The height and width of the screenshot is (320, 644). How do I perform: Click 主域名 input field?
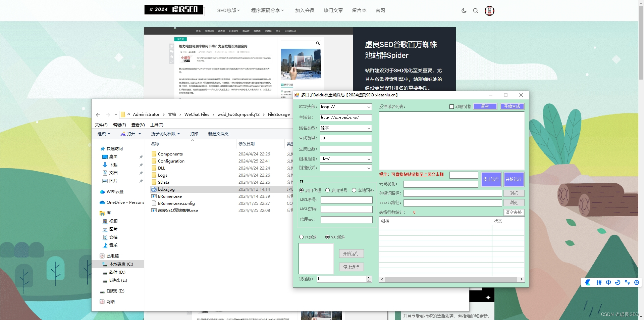pos(346,118)
